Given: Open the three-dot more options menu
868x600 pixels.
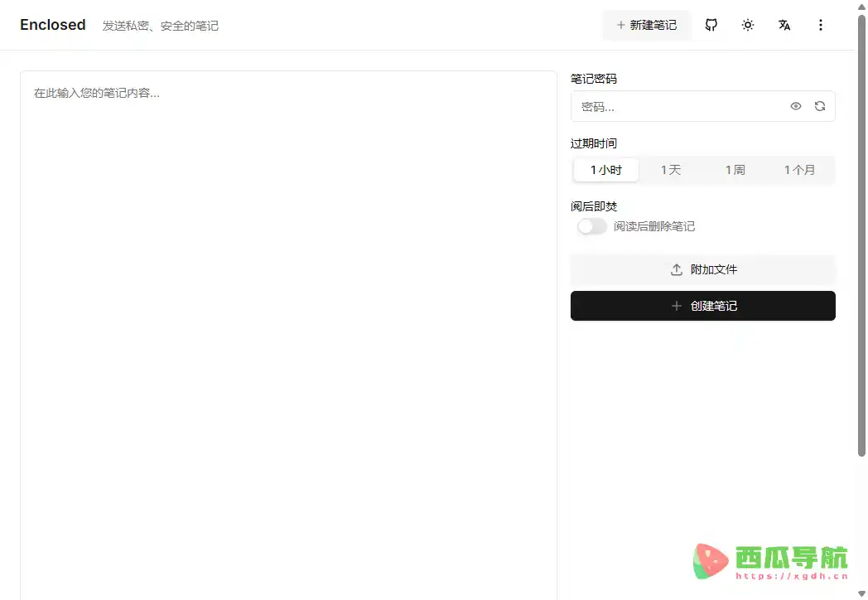Looking at the screenshot, I should tap(821, 25).
